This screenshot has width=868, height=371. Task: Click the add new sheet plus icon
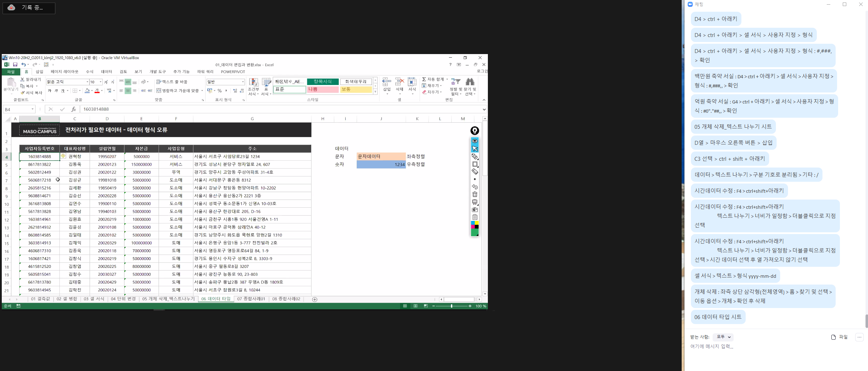pos(314,300)
